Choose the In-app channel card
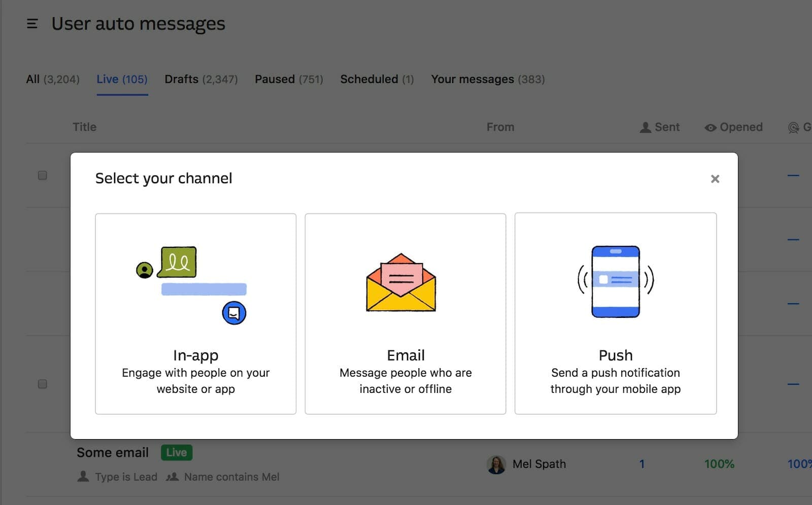The width and height of the screenshot is (812, 505). tap(195, 314)
